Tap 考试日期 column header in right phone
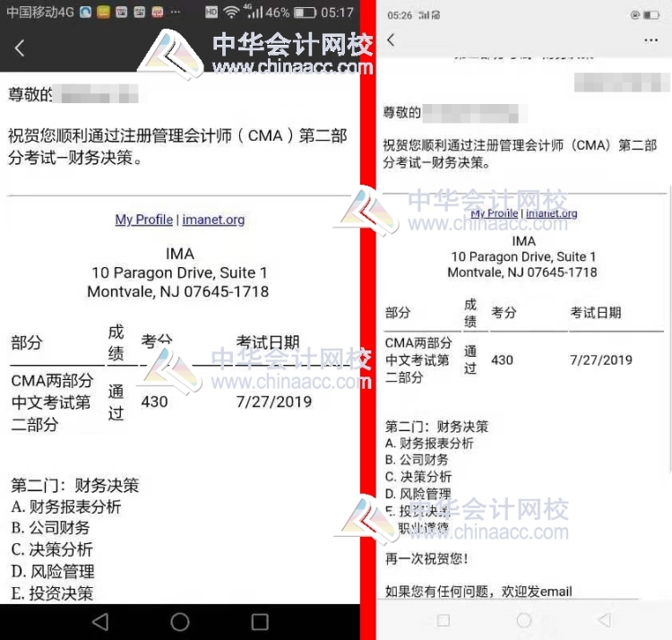Image resolution: width=672 pixels, height=640 pixels. point(595,313)
